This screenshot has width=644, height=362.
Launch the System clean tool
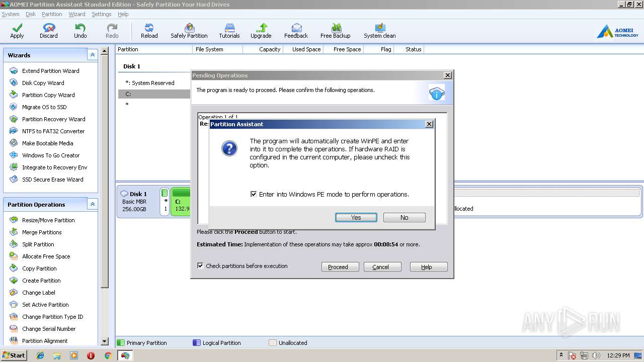tap(380, 31)
